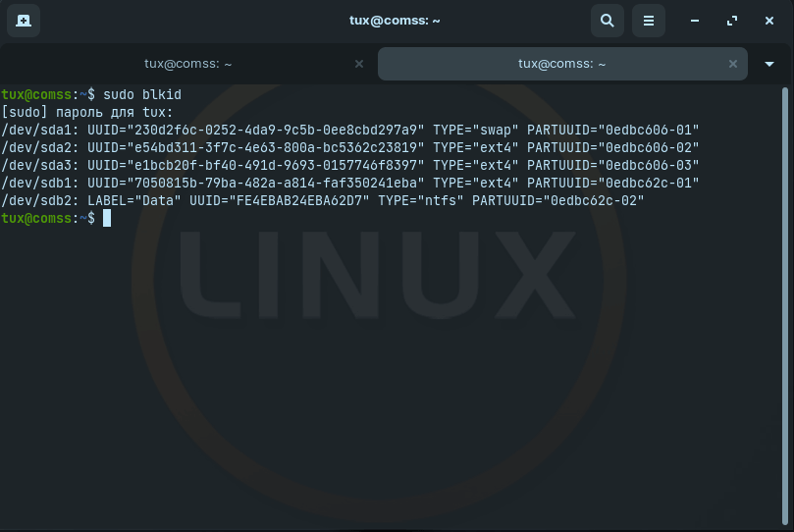Switch to the inactive tux@comss tab
The height and width of the screenshot is (532, 794).
187,64
